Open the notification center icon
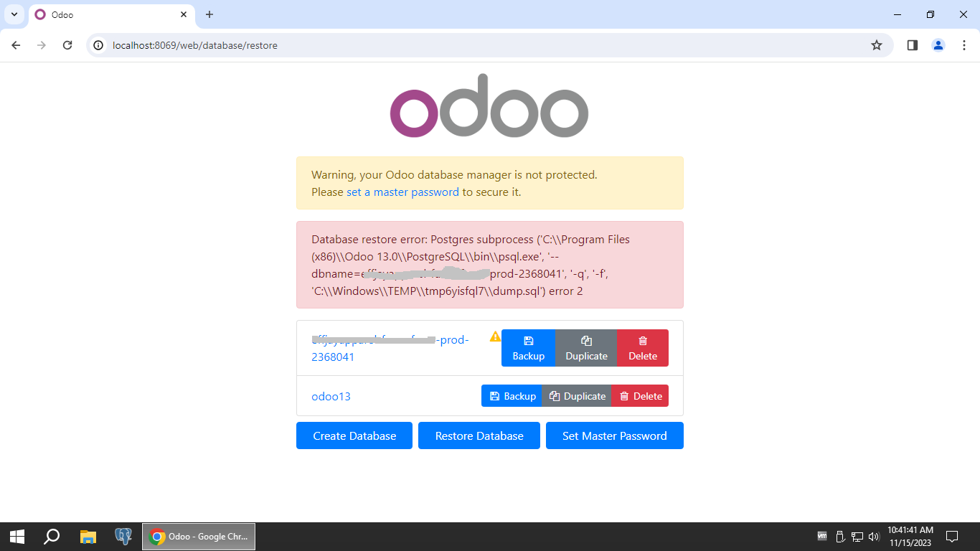 (x=952, y=536)
